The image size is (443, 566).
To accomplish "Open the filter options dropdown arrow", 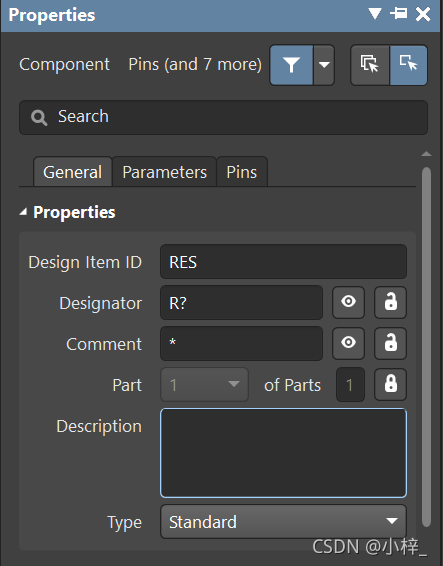I will tap(324, 65).
